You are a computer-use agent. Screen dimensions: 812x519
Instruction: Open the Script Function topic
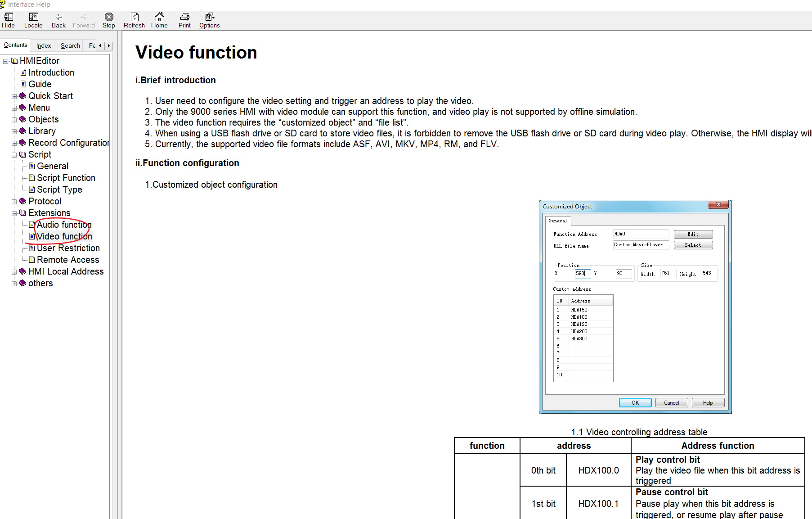66,178
